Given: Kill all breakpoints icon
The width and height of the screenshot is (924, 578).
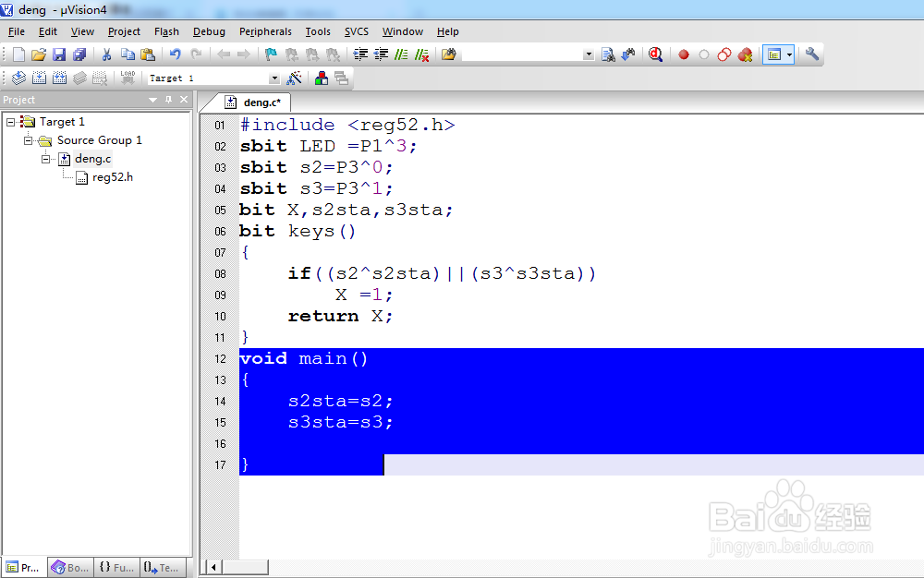Looking at the screenshot, I should (x=745, y=54).
